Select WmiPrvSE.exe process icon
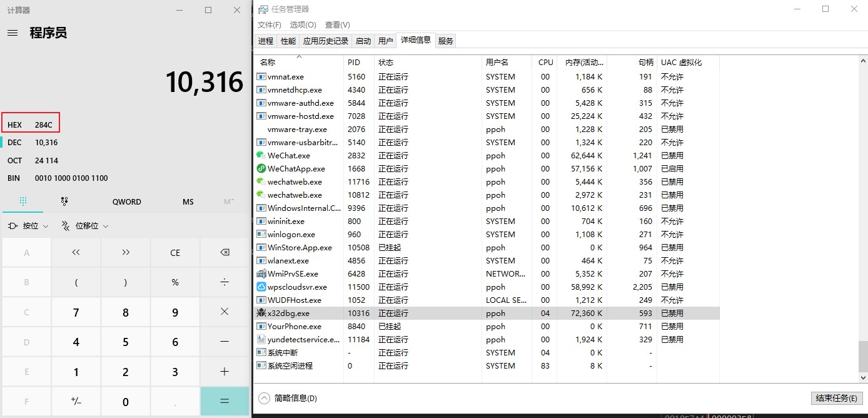The image size is (868, 418). coord(261,273)
